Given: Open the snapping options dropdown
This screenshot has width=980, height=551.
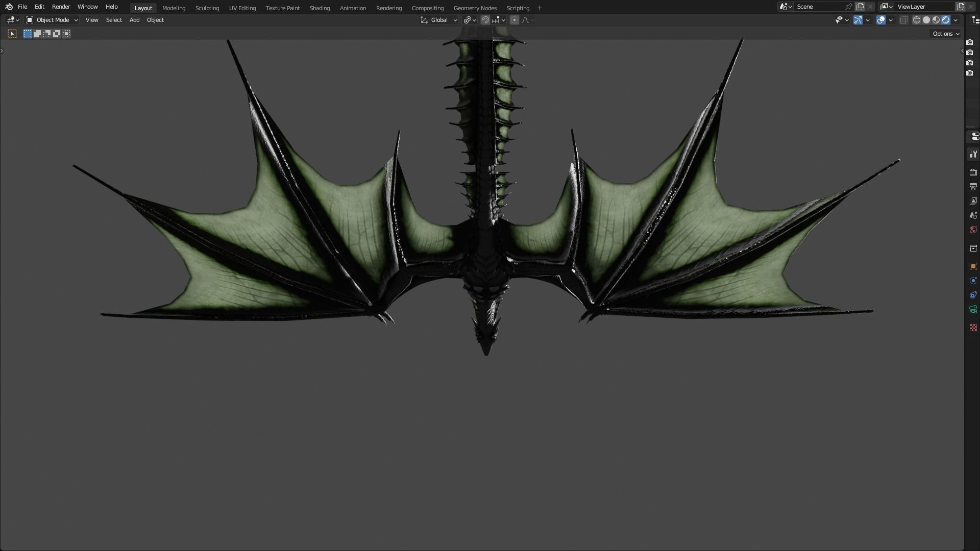Looking at the screenshot, I should pos(499,20).
